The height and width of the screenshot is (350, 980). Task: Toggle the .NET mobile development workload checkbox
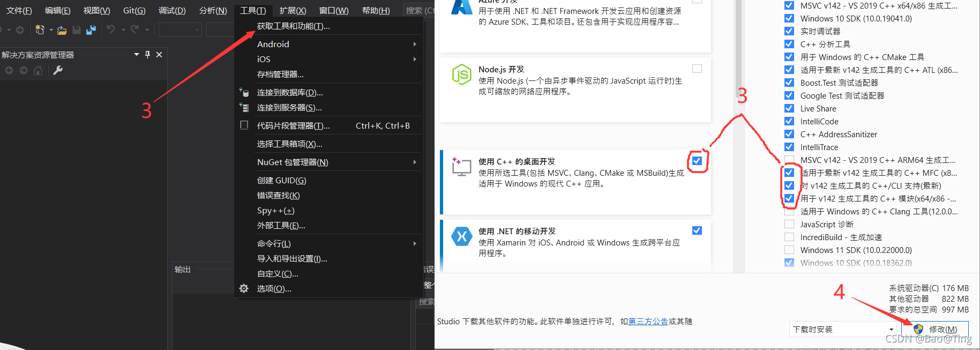point(697,230)
